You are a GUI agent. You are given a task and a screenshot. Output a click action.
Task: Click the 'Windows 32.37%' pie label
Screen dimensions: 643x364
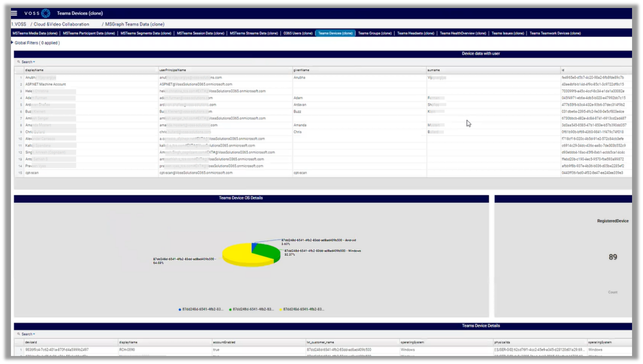[322, 252]
